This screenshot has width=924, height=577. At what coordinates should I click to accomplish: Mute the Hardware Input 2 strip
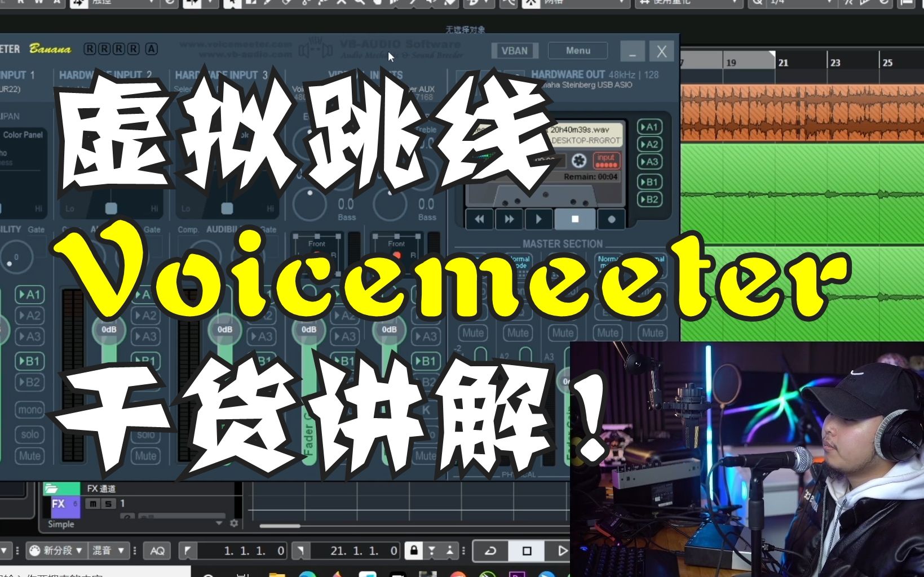(145, 456)
